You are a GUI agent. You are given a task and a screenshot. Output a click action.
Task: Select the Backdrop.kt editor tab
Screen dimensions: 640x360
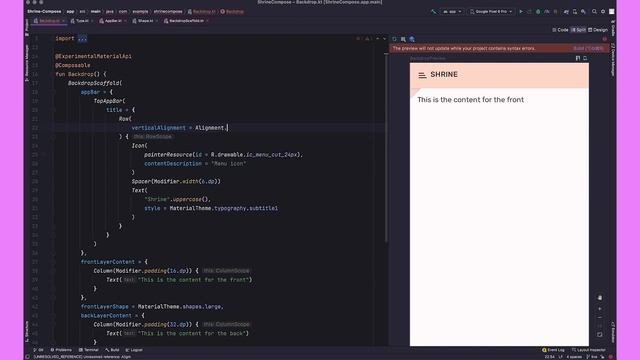[x=48, y=21]
